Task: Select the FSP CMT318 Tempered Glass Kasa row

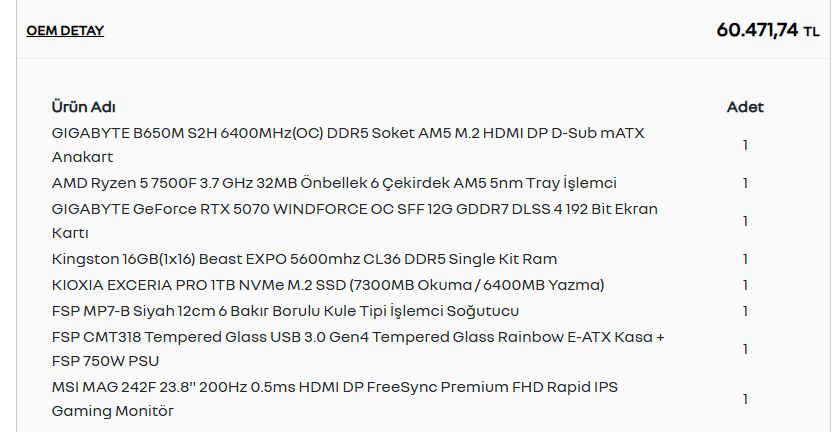Action: [x=408, y=349]
